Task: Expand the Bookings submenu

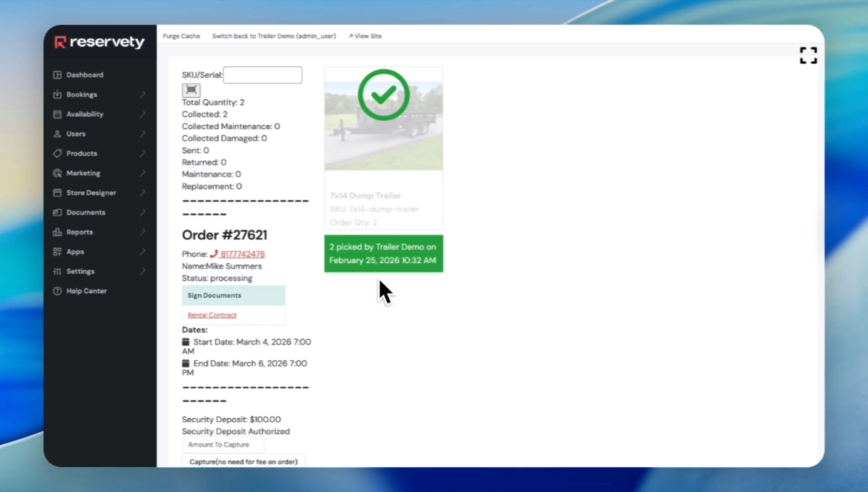Action: (143, 94)
